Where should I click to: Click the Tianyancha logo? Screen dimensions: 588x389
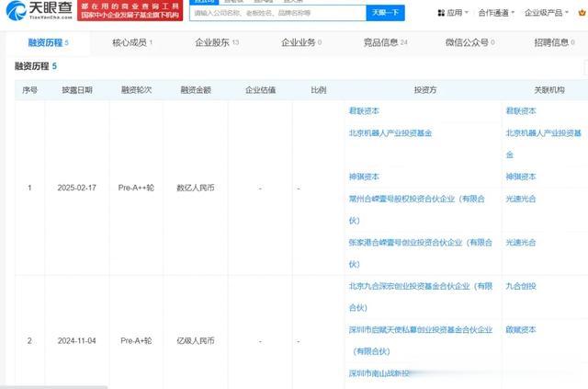(x=39, y=10)
